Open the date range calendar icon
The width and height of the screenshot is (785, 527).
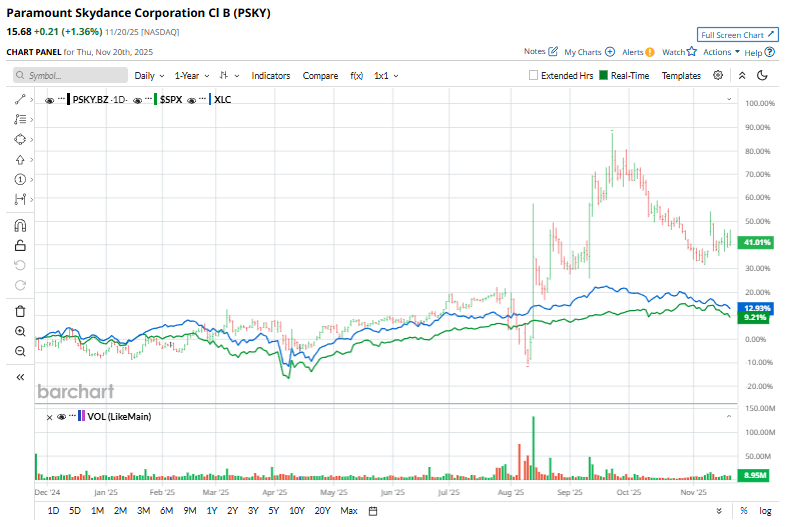pyautogui.click(x=373, y=511)
